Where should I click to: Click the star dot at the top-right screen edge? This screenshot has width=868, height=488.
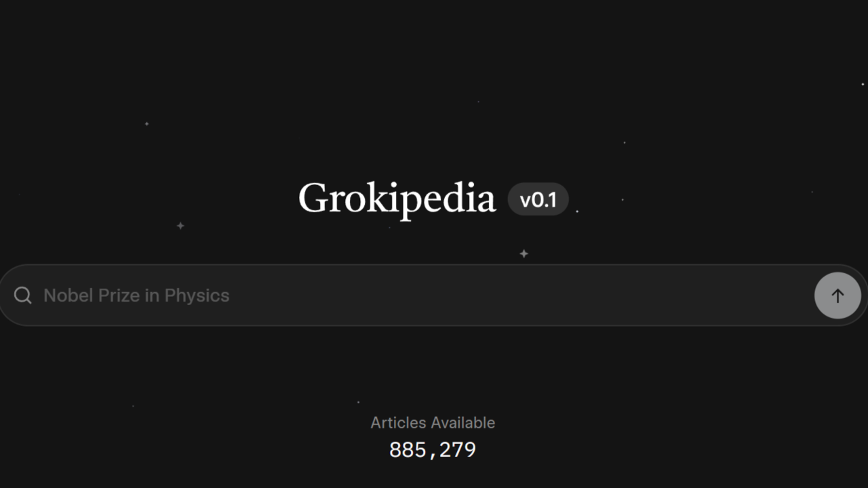click(863, 84)
